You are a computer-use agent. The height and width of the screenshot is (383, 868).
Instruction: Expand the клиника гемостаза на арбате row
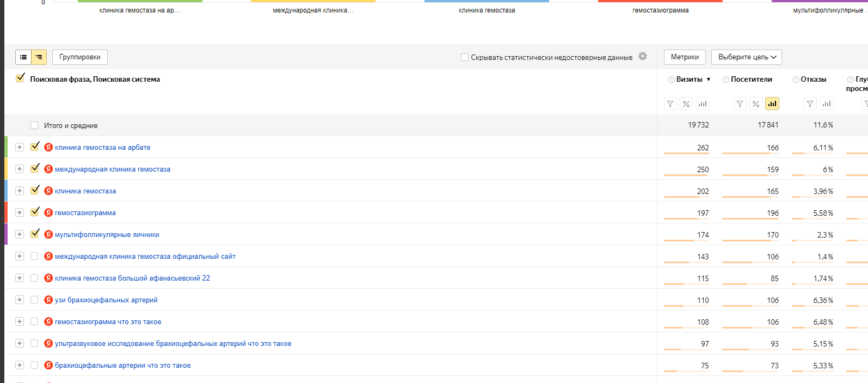click(x=20, y=147)
